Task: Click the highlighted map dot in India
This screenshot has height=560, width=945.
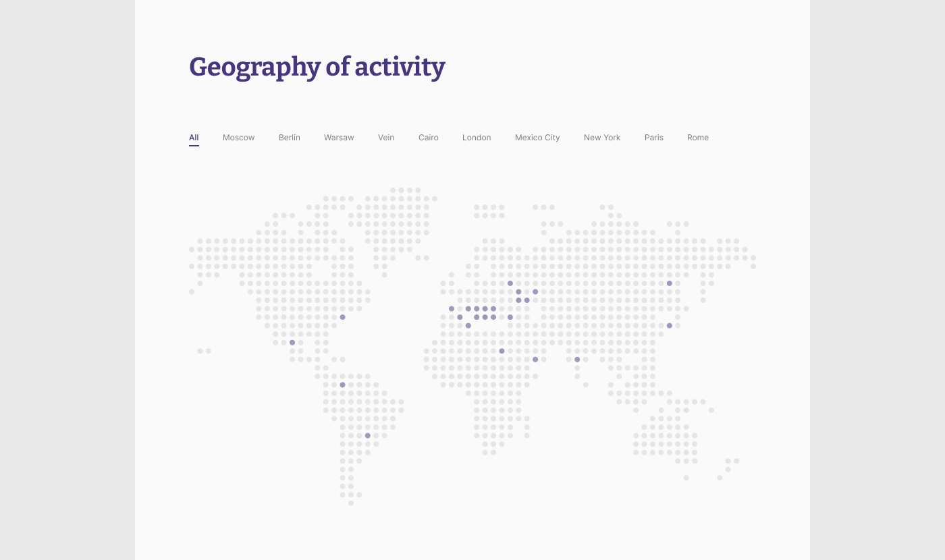Action: tap(577, 360)
